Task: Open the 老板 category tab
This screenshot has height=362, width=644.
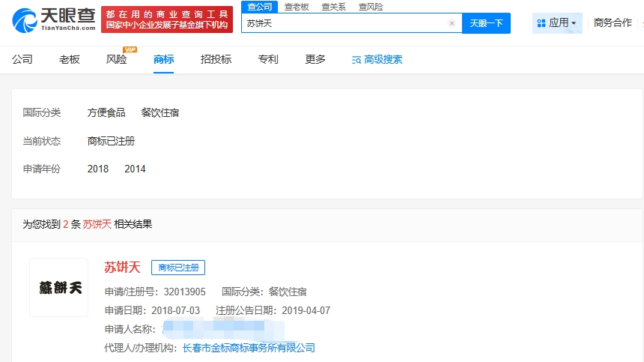Action: pos(70,59)
